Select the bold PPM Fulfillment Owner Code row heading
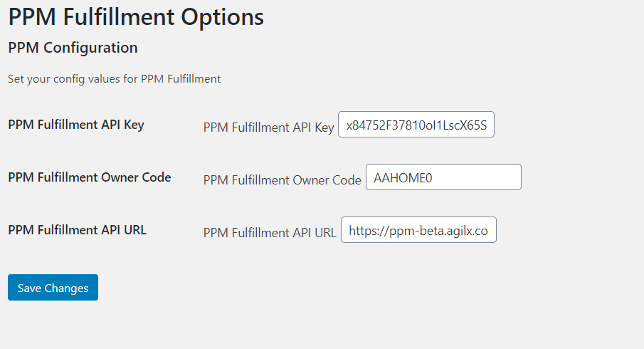This screenshot has height=349, width=644. [x=90, y=177]
